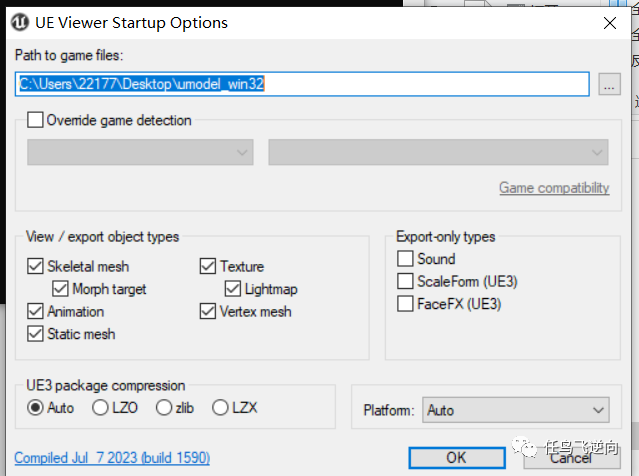Toggle the Static mesh checkbox
The height and width of the screenshot is (476, 639).
[x=35, y=334]
